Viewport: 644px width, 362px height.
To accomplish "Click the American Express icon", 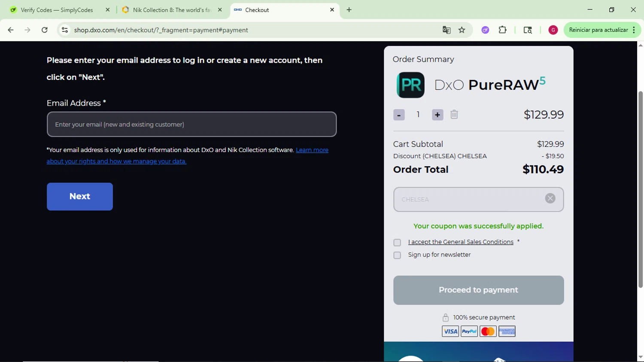I will (x=507, y=332).
